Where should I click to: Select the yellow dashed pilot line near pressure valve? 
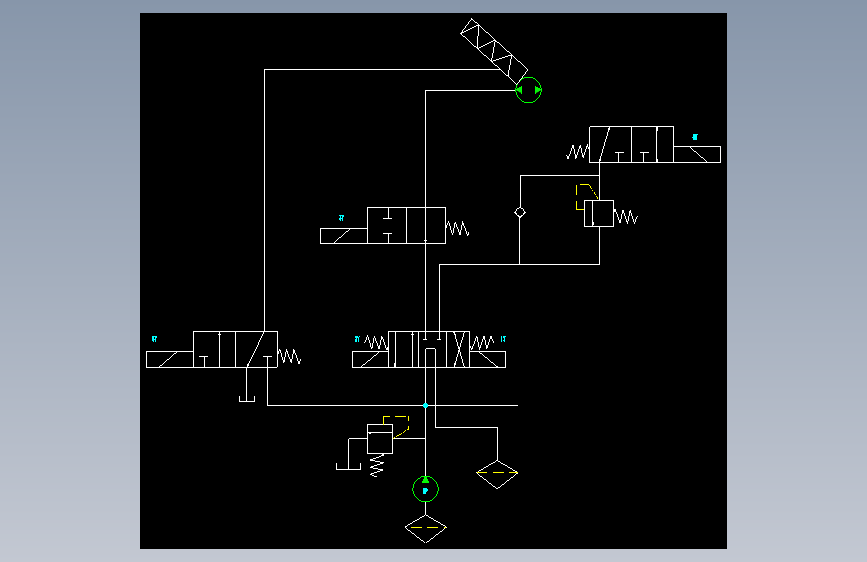coord(586,197)
